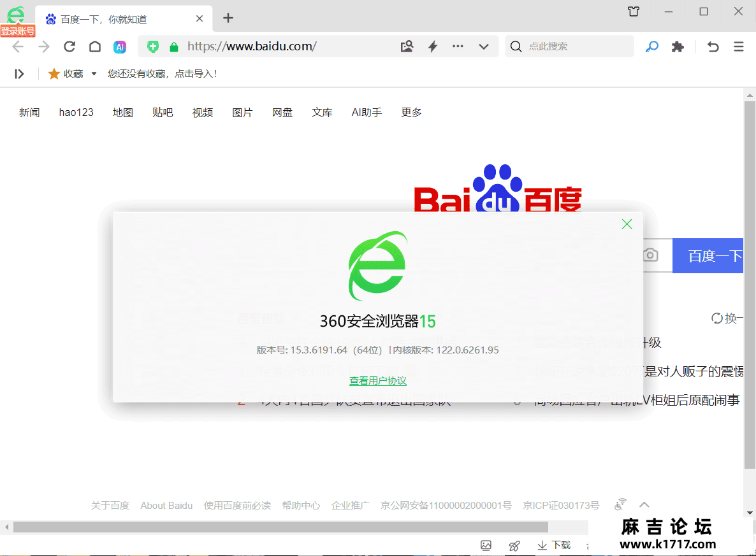The width and height of the screenshot is (756, 556).
Task: Open the hamburger main menu
Action: (739, 46)
